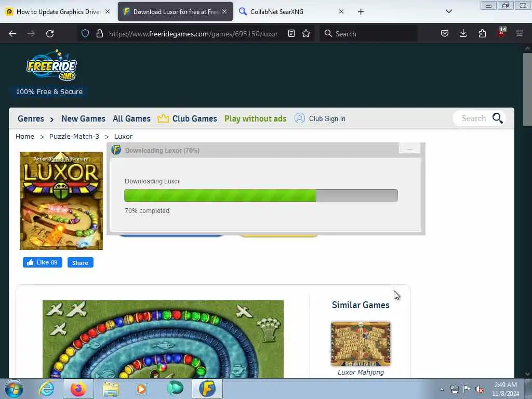
Task: Open the extensions puzzle icon
Action: click(x=482, y=33)
